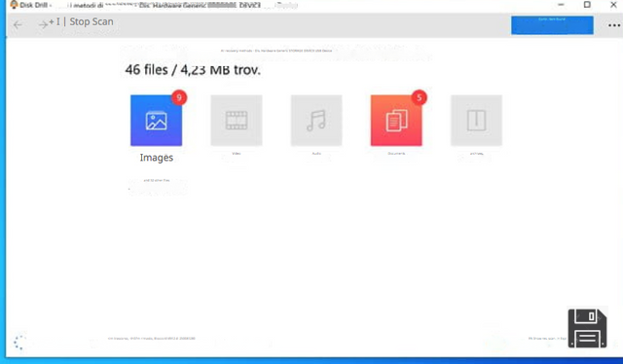Go forward with the right arrow
623x364 pixels.
coord(43,24)
